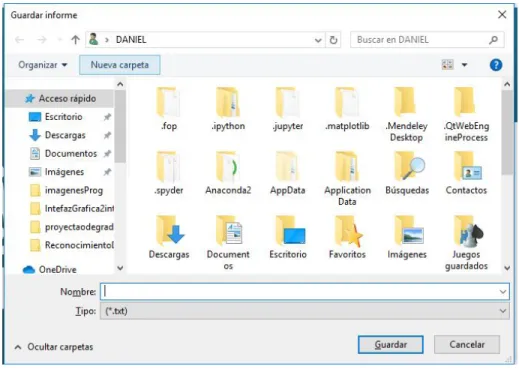Open the .spyder folder
Screen dimensions: 519x369
click(169, 173)
